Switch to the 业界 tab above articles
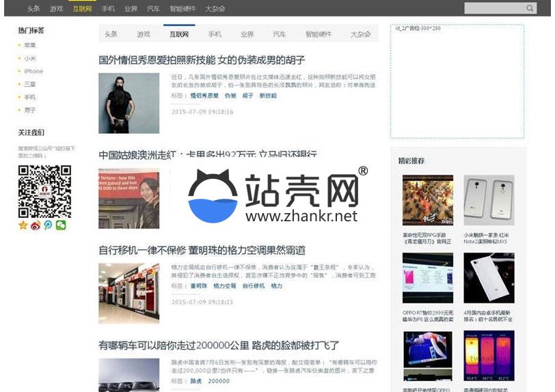The height and width of the screenshot is (392, 555). tap(247, 34)
